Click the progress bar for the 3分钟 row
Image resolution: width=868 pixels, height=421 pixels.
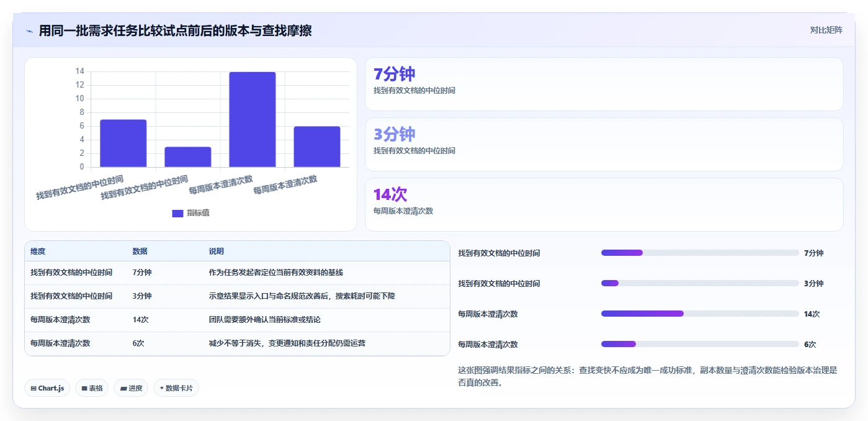pyautogui.click(x=700, y=283)
